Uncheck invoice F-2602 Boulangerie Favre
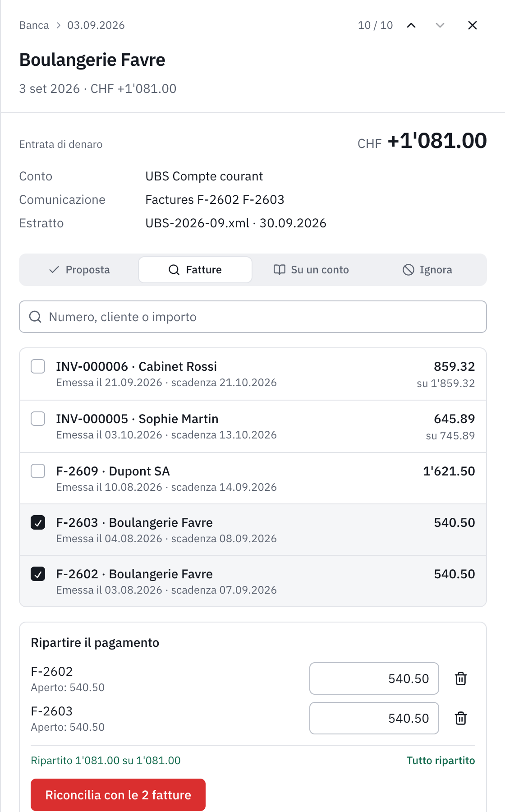 [x=38, y=574]
